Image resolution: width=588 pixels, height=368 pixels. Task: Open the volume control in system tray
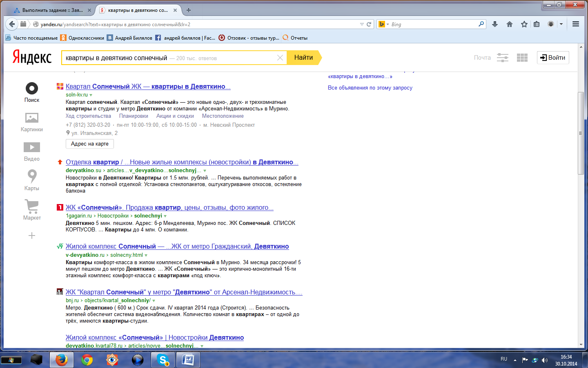545,360
